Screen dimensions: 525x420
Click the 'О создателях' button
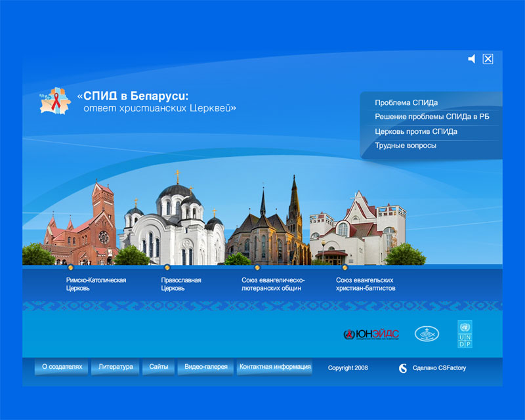tap(62, 367)
